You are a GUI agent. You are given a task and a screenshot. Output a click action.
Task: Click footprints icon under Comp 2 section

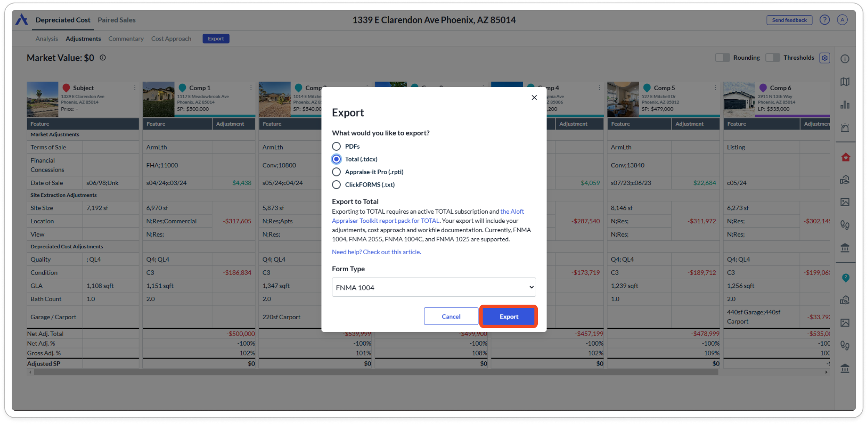click(x=845, y=346)
